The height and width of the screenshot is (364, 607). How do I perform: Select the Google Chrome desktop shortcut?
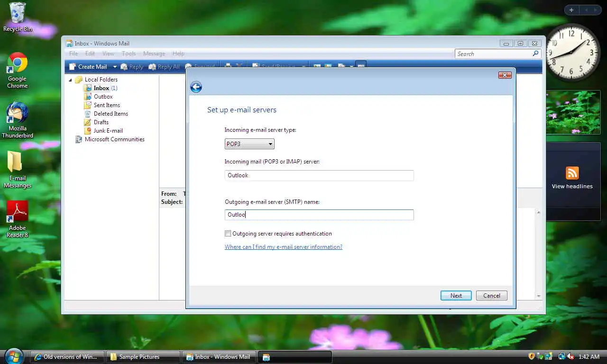click(x=18, y=71)
